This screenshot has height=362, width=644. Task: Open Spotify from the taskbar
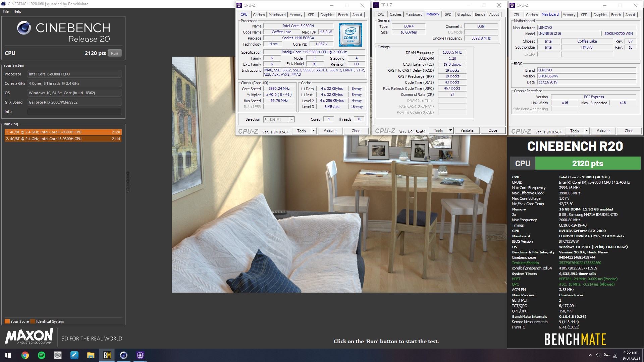click(42, 355)
